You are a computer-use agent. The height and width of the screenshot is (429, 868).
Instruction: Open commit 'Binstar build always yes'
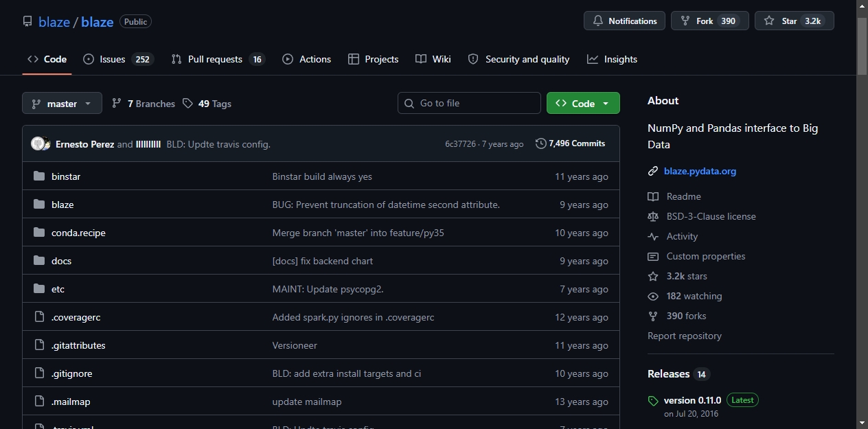pyautogui.click(x=322, y=176)
